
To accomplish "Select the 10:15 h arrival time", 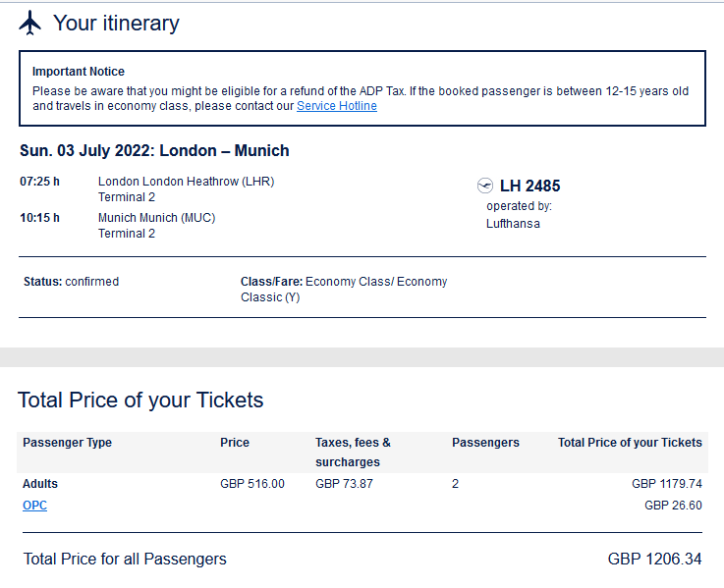I will click(40, 218).
